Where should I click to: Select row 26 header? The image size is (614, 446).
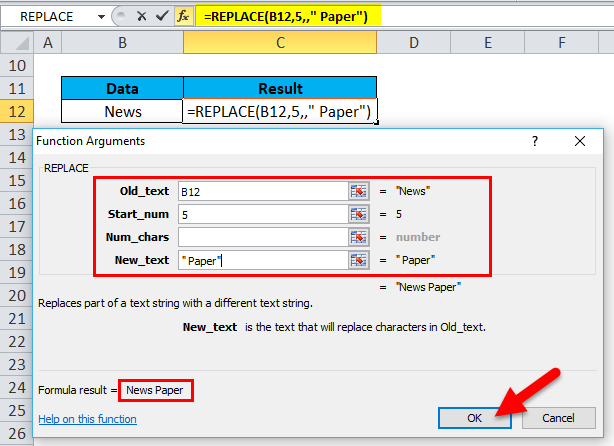tap(17, 433)
